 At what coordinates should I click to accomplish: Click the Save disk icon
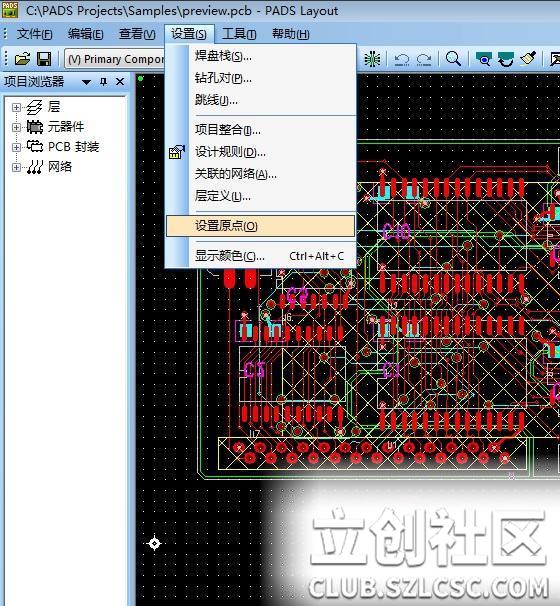pyautogui.click(x=44, y=59)
